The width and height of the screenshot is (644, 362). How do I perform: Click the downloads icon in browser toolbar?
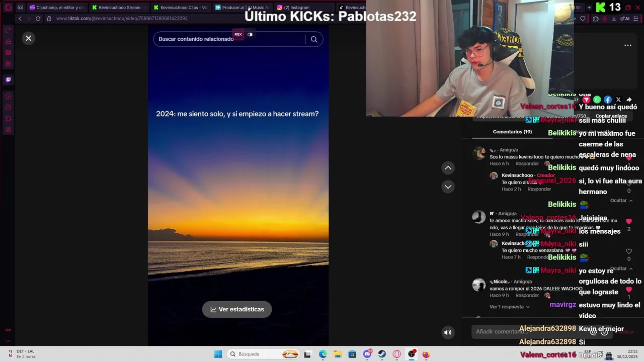pos(614,19)
